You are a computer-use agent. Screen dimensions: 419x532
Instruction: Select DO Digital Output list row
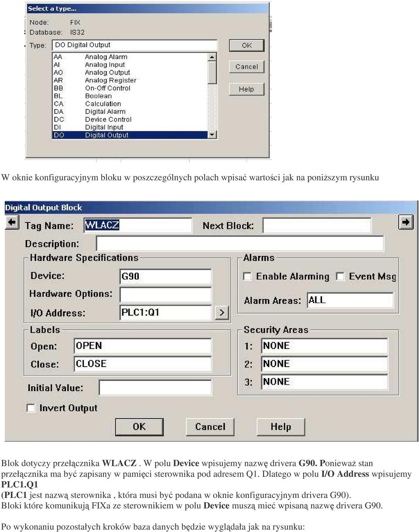[130, 135]
